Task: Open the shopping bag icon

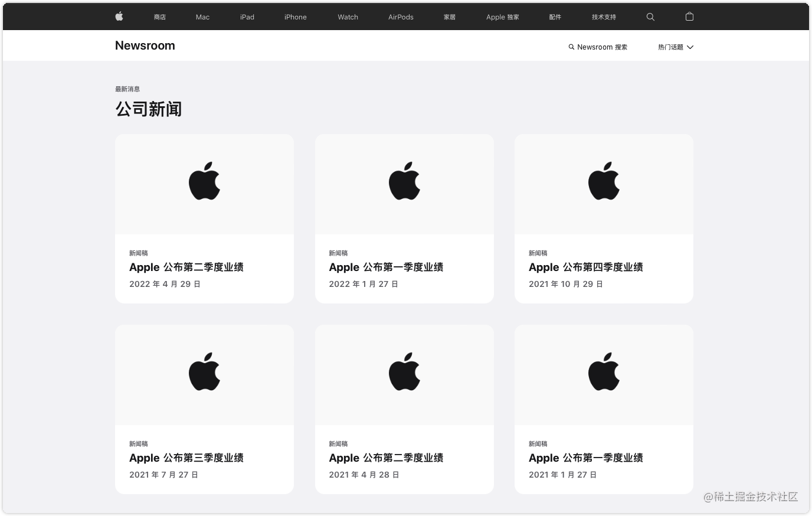Action: [x=689, y=17]
